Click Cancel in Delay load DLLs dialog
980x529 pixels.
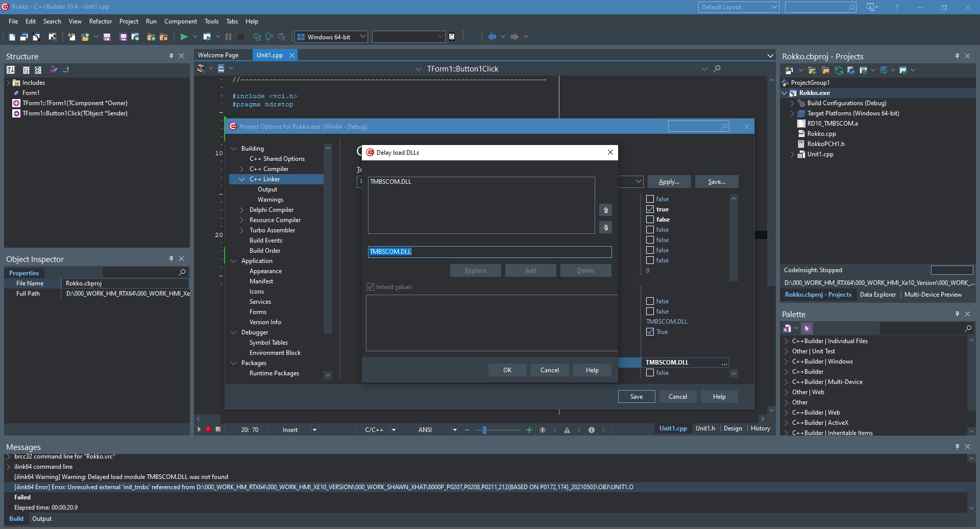[550, 370]
